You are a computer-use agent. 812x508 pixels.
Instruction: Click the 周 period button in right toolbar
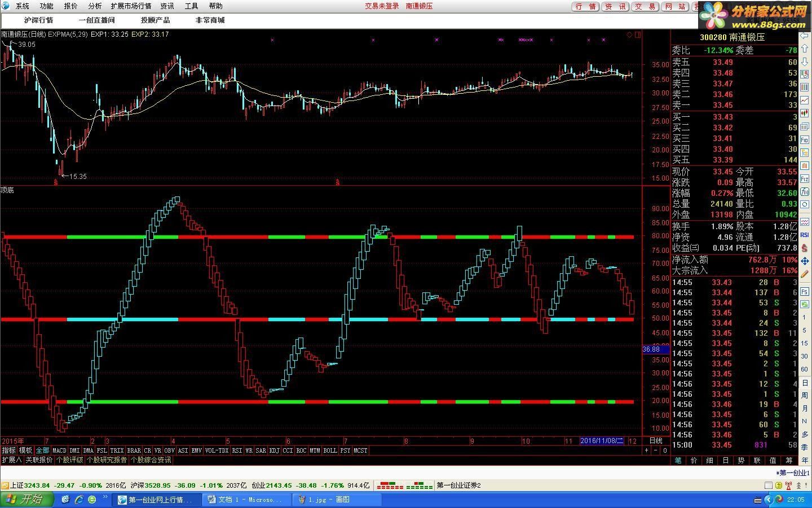tap(805, 395)
